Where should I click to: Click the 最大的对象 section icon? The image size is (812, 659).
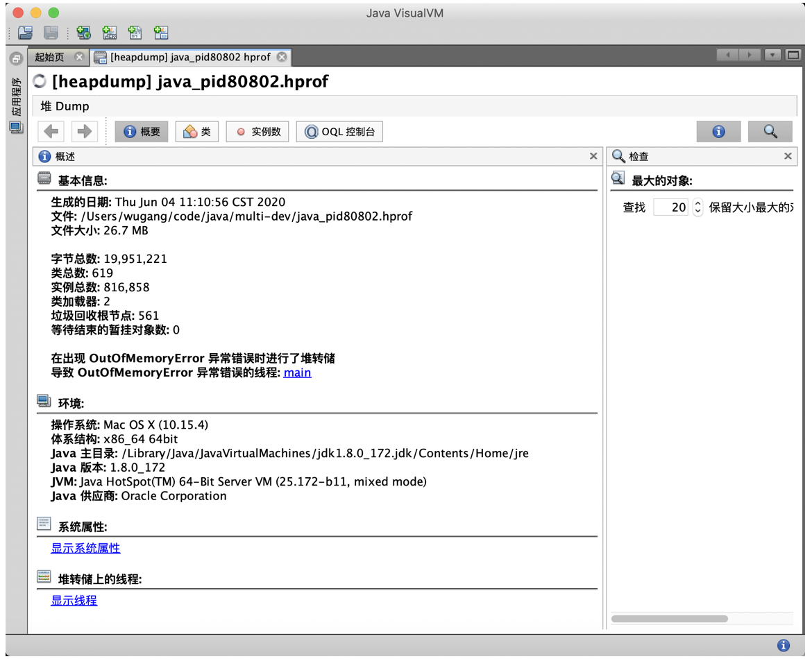(618, 178)
